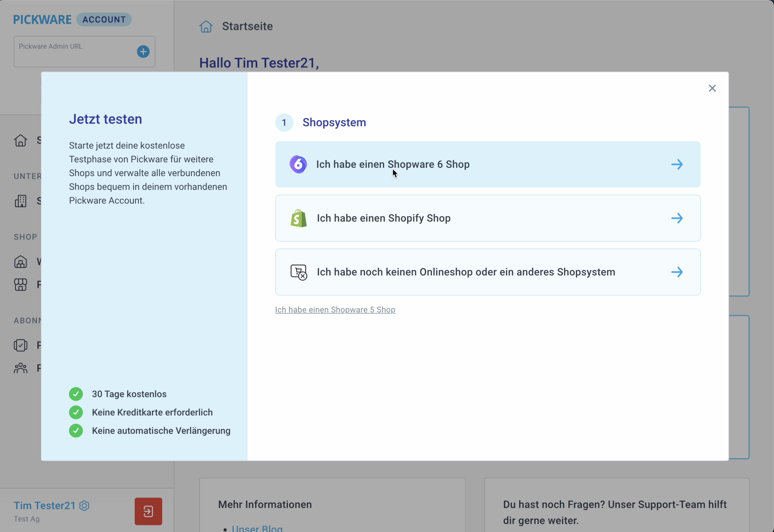Open the sidebar warehouse icon entry
774x532 pixels.
(x=20, y=262)
